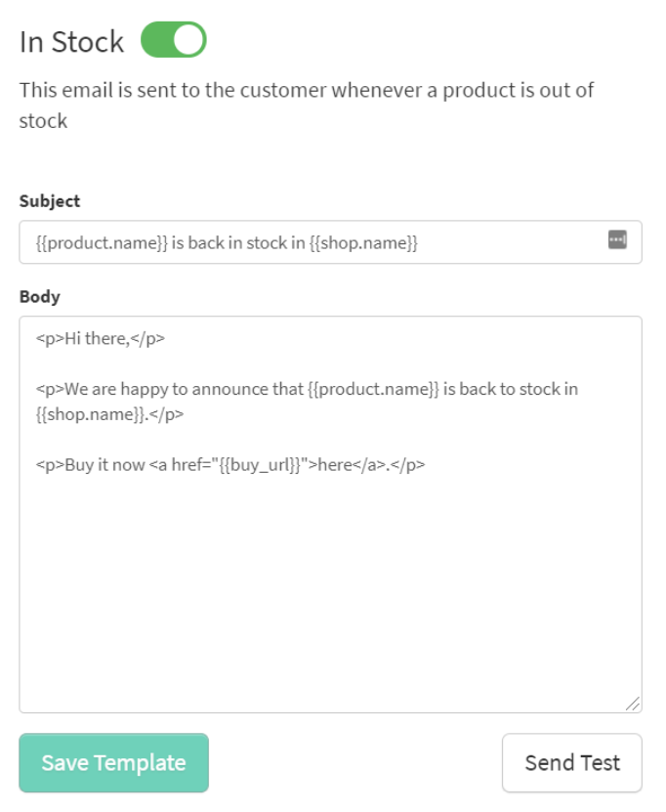The height and width of the screenshot is (812, 666).
Task: Toggle the In Stock switch off
Action: pyautogui.click(x=174, y=40)
